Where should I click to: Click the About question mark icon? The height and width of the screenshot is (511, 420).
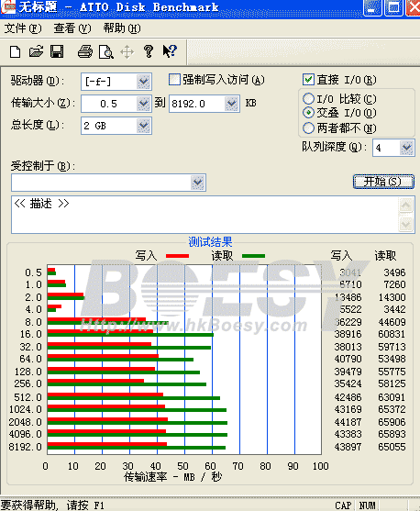(x=149, y=51)
